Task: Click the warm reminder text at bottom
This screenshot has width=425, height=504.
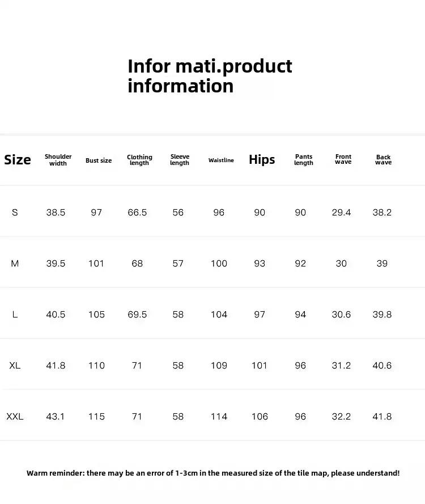Action: point(213,473)
